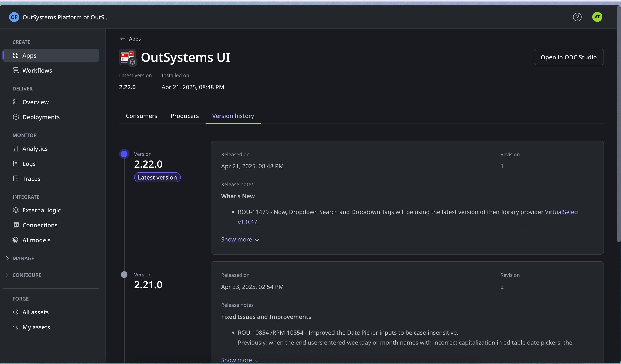Image resolution: width=621 pixels, height=364 pixels.
Task: Click the OP organization avatar icon
Action: coord(14,17)
